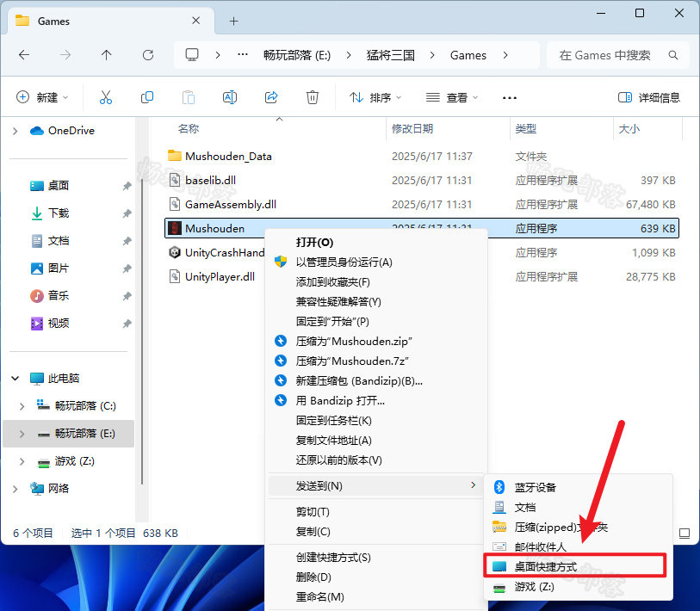
Task: Click the 畅玩部落 (E:) breadcrumb
Action: click(x=297, y=55)
